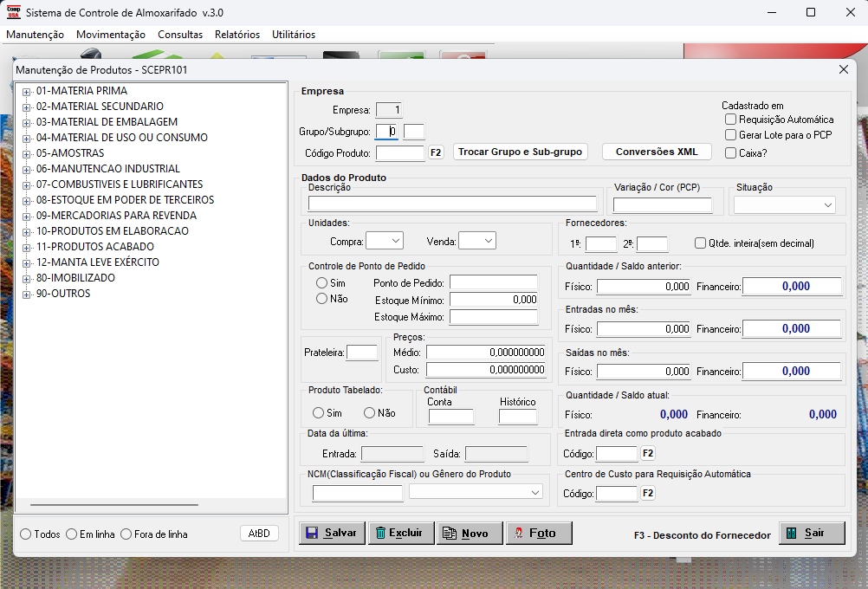Screen dimensions: 868x589
Task: Click the Estoque Máximo field
Action: click(493, 317)
